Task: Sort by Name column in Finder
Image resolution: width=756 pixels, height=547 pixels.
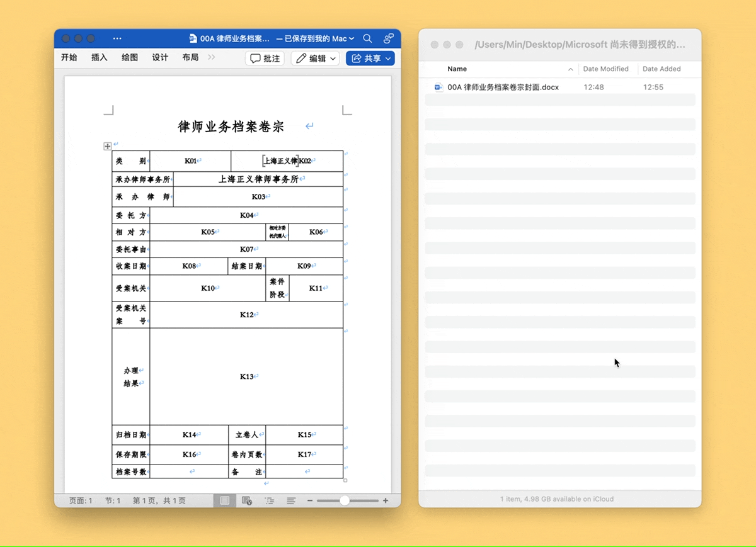Action: (x=457, y=69)
